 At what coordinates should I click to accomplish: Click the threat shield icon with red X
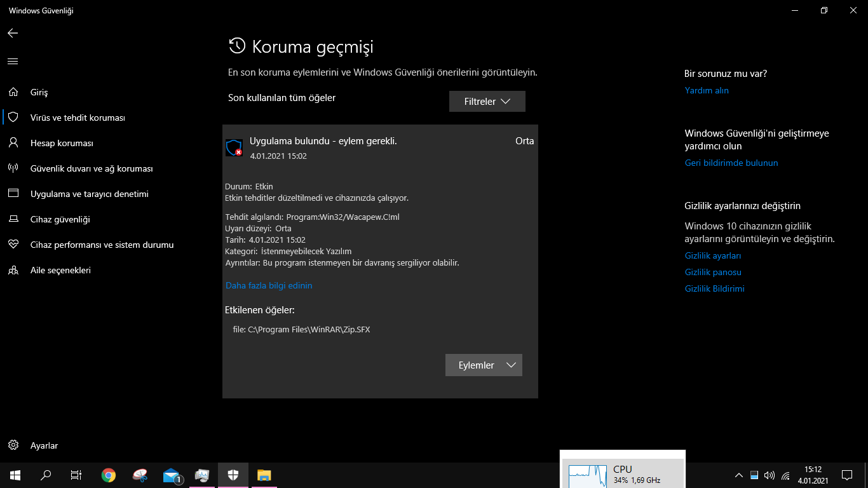(x=234, y=147)
